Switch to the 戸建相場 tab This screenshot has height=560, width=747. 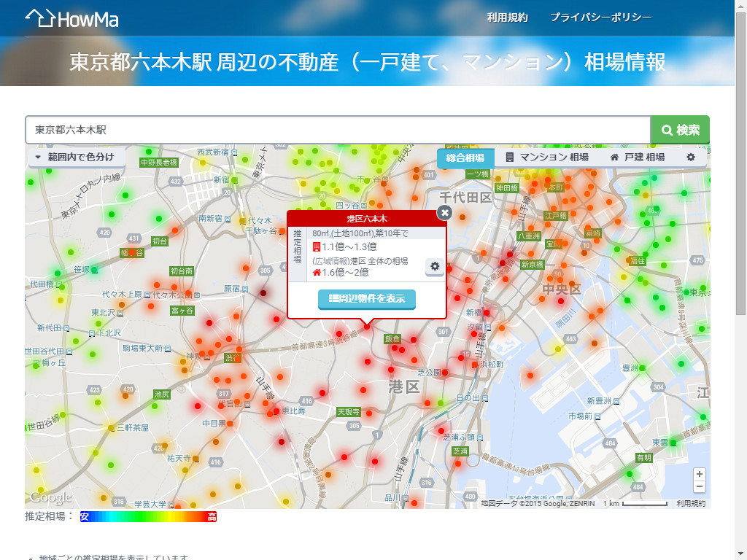(638, 157)
